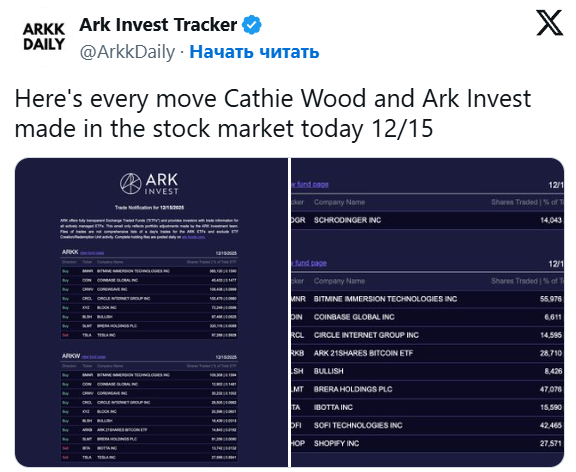Image resolution: width=576 pixels, height=472 pixels.
Task: Click the blue verified badge
Action: [252, 25]
